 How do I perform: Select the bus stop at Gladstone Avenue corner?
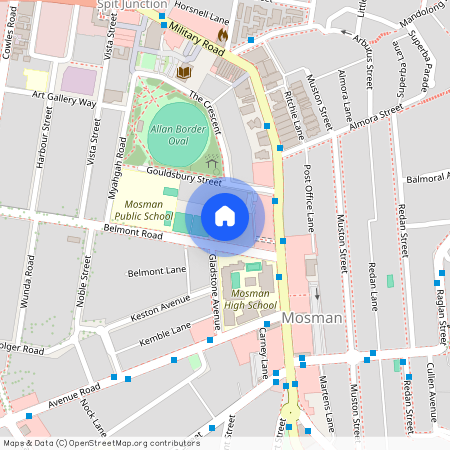point(210,340)
